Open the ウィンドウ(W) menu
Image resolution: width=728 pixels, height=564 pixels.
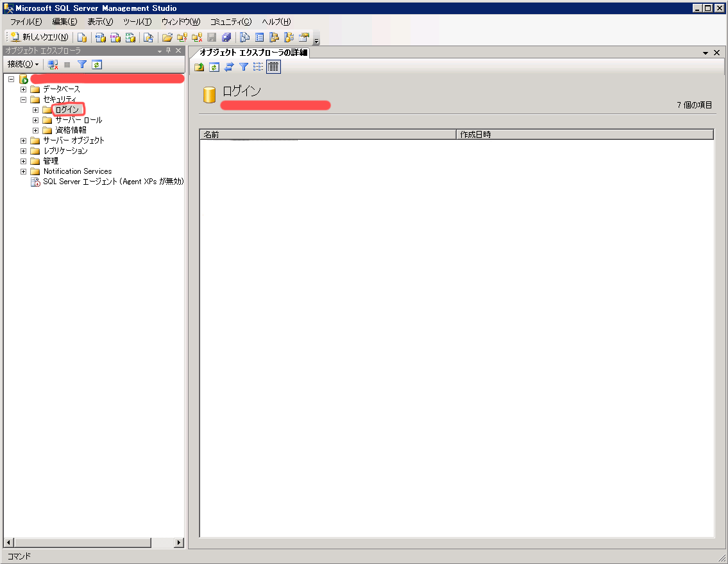181,22
